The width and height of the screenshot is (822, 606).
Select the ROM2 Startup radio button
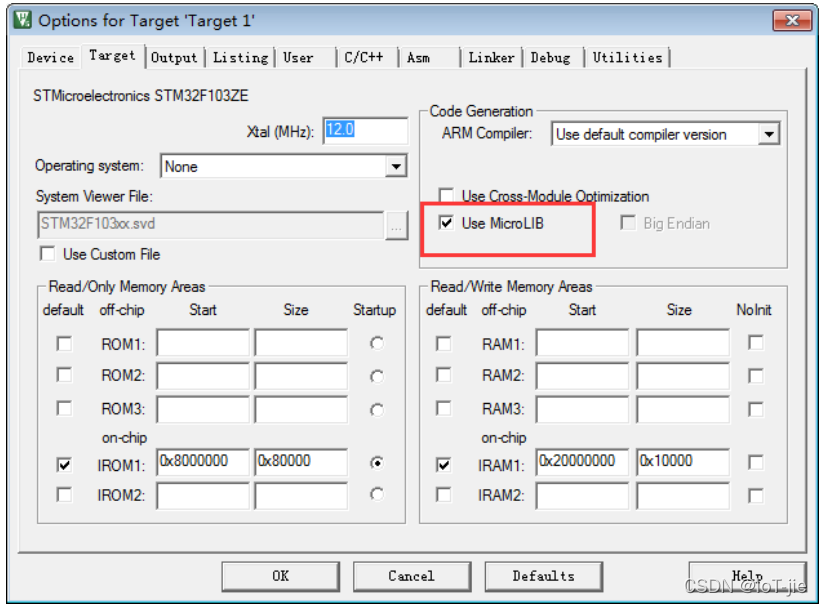(x=376, y=376)
